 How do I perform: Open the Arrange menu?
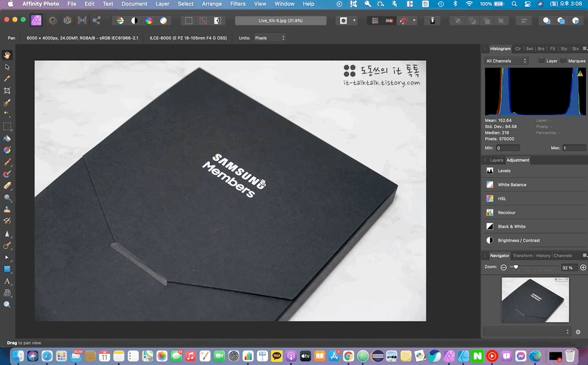[x=212, y=4]
